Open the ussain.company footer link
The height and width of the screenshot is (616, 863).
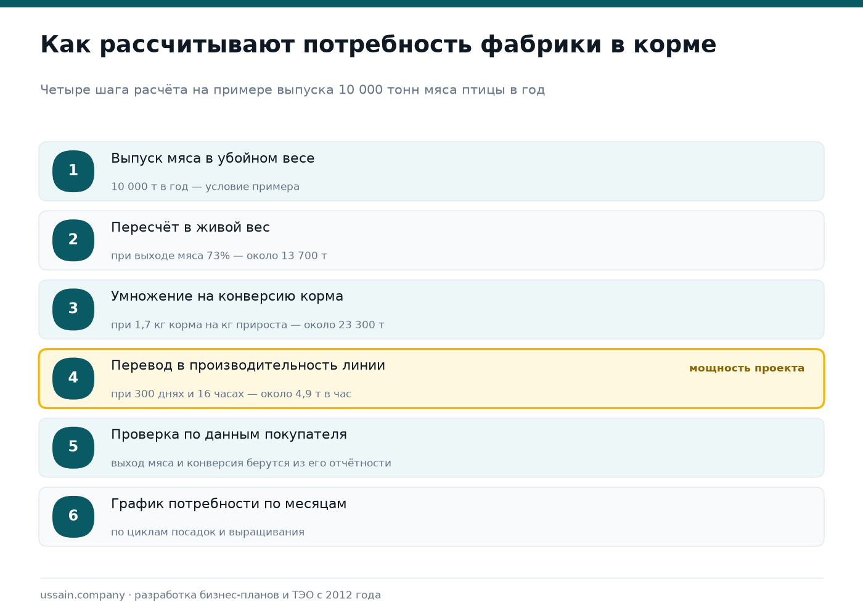(x=83, y=595)
